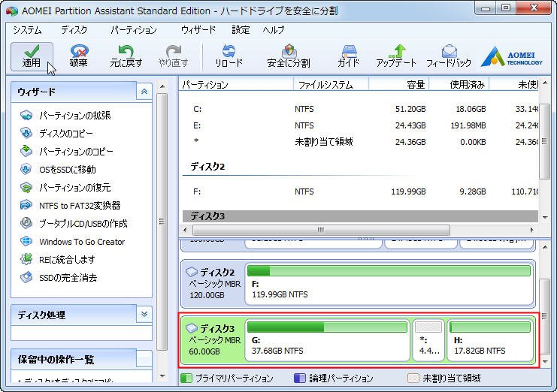Click down arrow of disk map scrollbar
Screen dimensions: 557x392
coord(545,362)
